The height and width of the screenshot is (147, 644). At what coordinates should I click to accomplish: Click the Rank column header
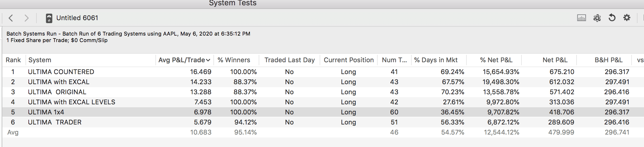pyautogui.click(x=13, y=60)
